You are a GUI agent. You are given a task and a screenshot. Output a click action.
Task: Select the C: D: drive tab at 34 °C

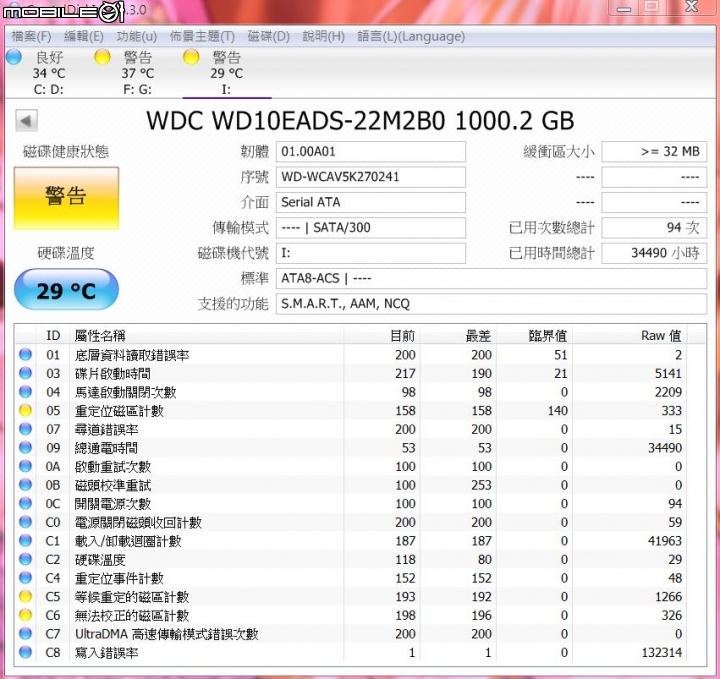pos(48,73)
